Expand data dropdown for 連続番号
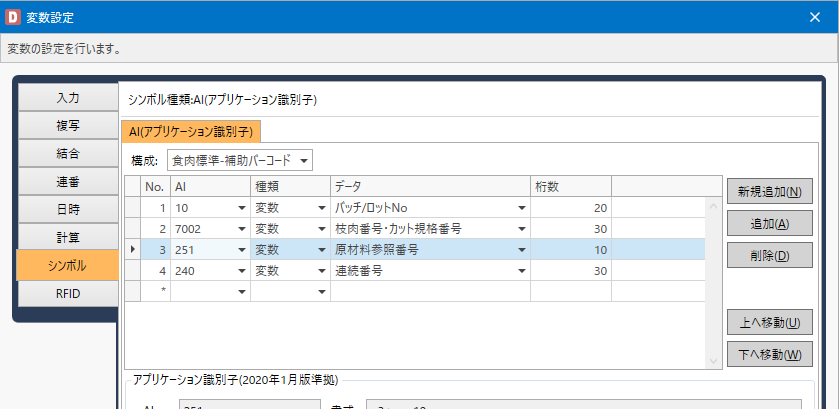Image resolution: width=839 pixels, height=409 pixels. 522,271
